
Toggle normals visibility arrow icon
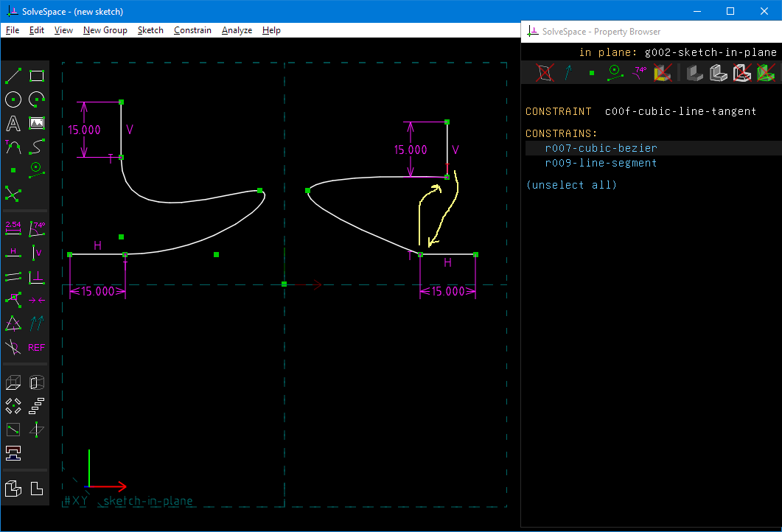568,73
